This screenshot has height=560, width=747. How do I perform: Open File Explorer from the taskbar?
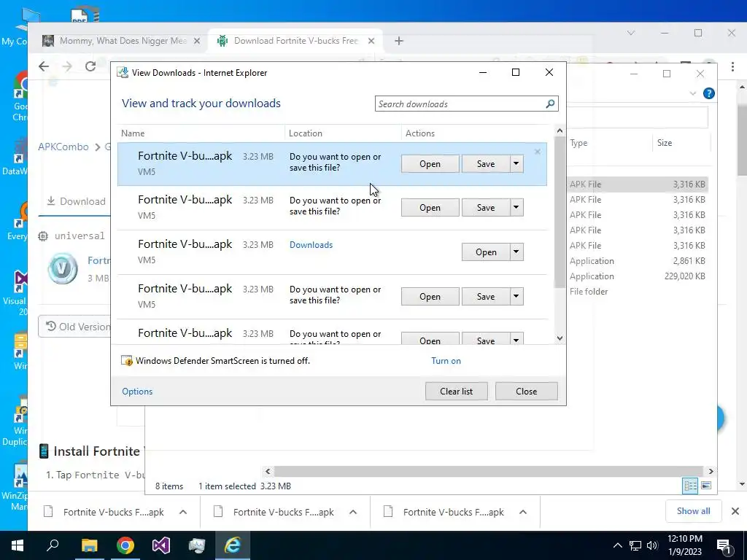coord(89,545)
